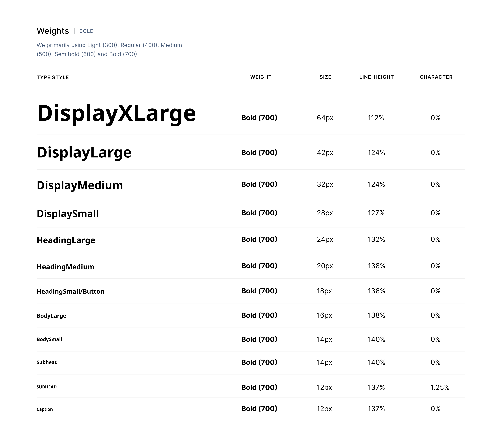Click the 124% line-height in DisplayLarge row
This screenshot has height=448, width=502.
pyautogui.click(x=376, y=153)
